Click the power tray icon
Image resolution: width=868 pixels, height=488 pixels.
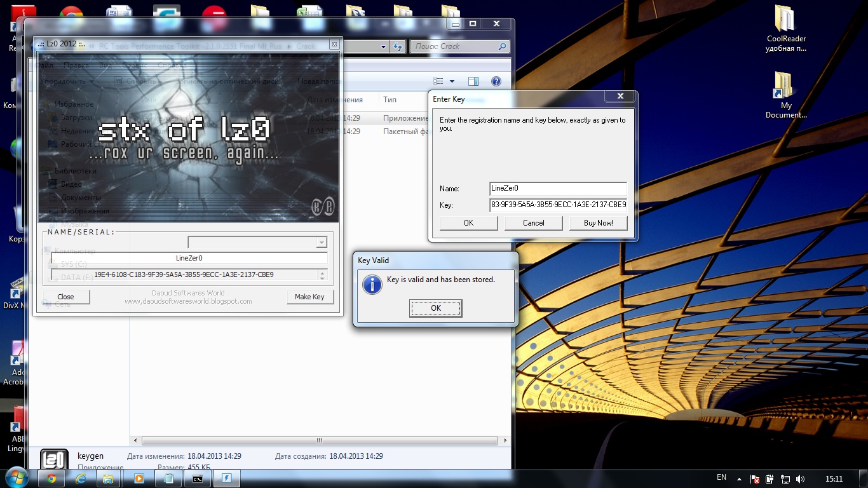pyautogui.click(x=770, y=479)
